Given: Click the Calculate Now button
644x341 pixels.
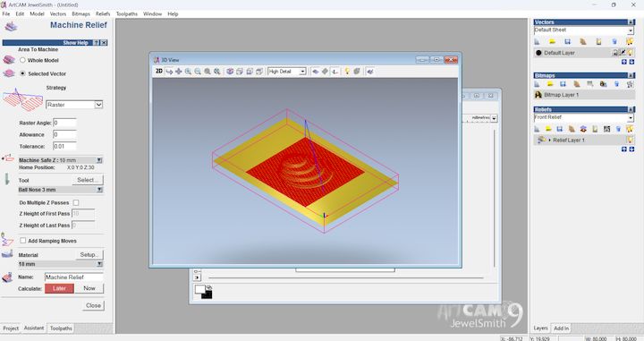Looking at the screenshot, I should (x=89, y=288).
